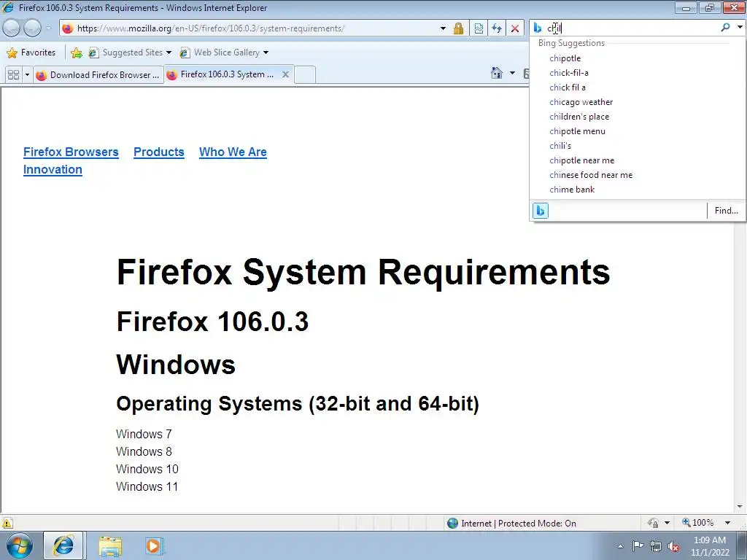This screenshot has height=560, width=747.
Task: Toggle the Compatibility View icon
Action: coord(479,28)
